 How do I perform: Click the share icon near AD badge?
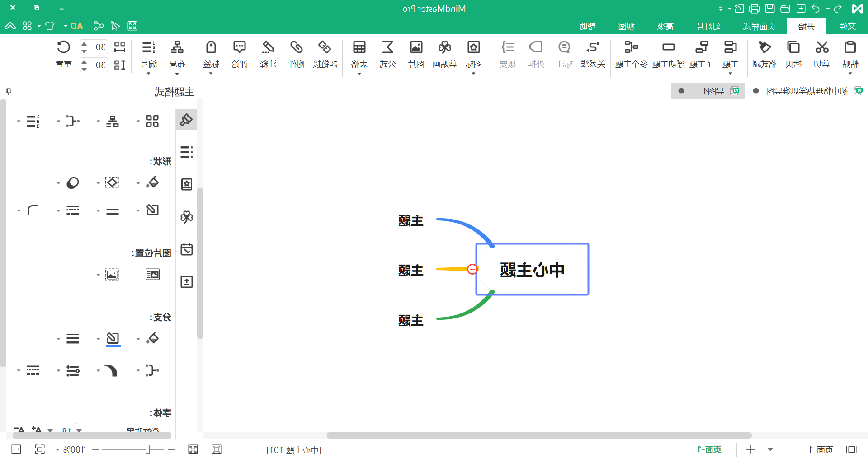[x=99, y=26]
